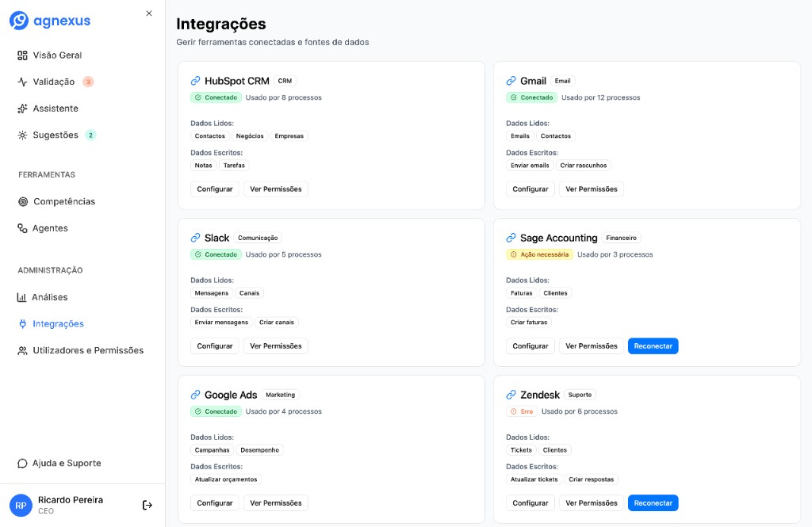Screen dimensions: 812x527
Task: Click the Ajuda e Suporte chat icon
Action: [x=22, y=464]
